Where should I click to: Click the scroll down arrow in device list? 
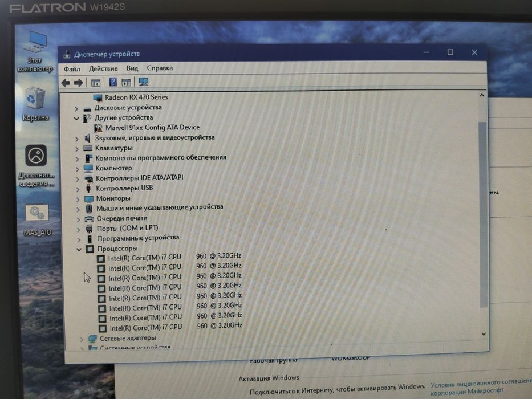pyautogui.click(x=484, y=334)
